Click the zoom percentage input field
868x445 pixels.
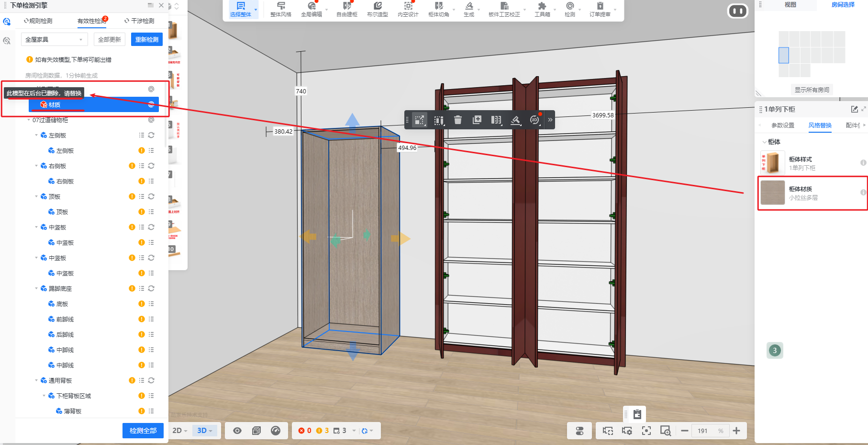(x=705, y=431)
